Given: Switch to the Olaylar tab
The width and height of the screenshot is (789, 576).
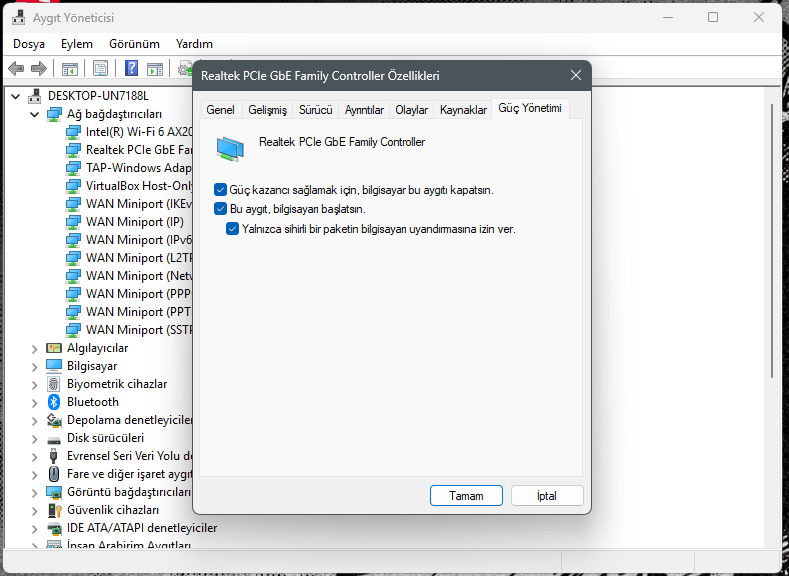Looking at the screenshot, I should coord(411,110).
